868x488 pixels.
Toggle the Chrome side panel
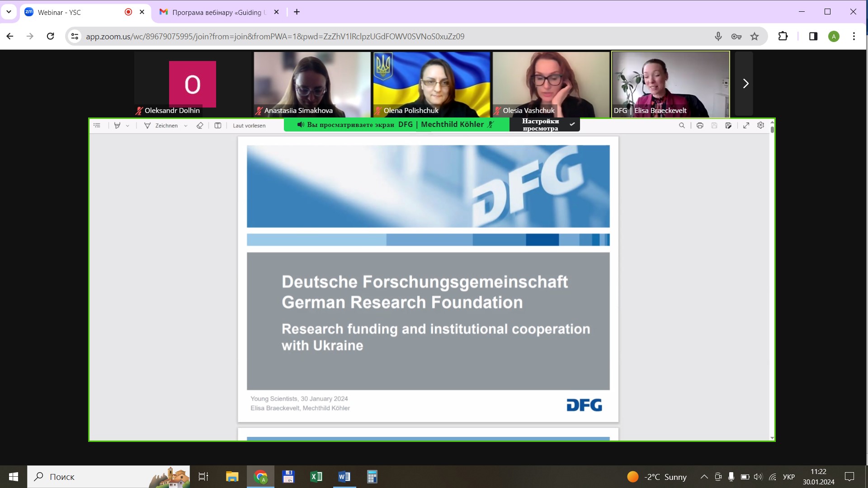(x=813, y=36)
